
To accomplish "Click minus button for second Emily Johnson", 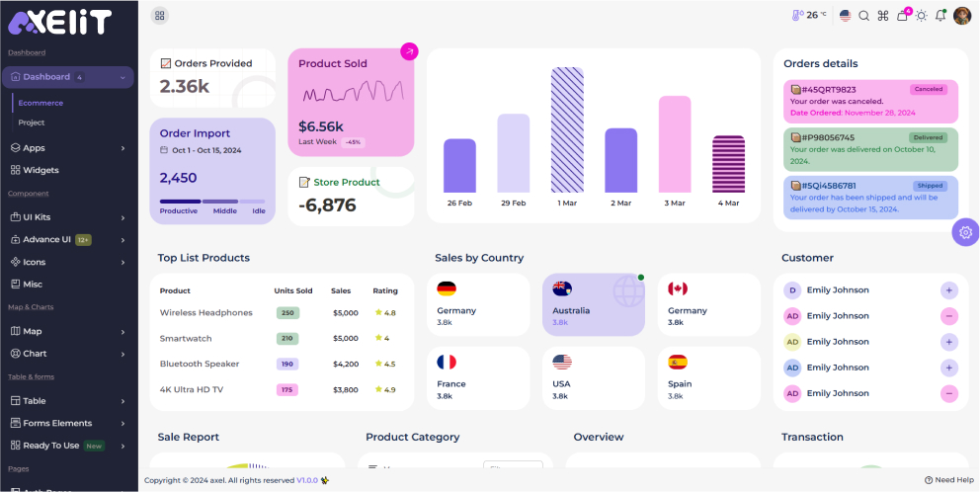I will point(948,316).
